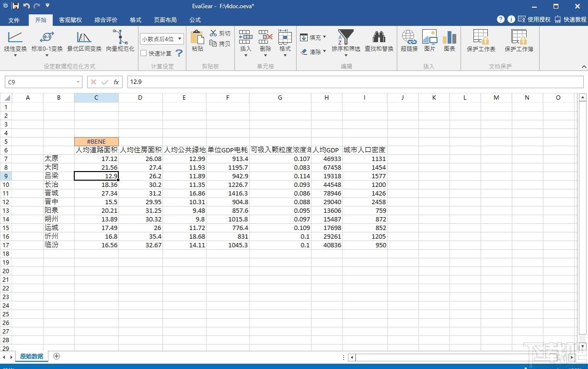Open the 填充 fill dropdown

click(x=313, y=37)
